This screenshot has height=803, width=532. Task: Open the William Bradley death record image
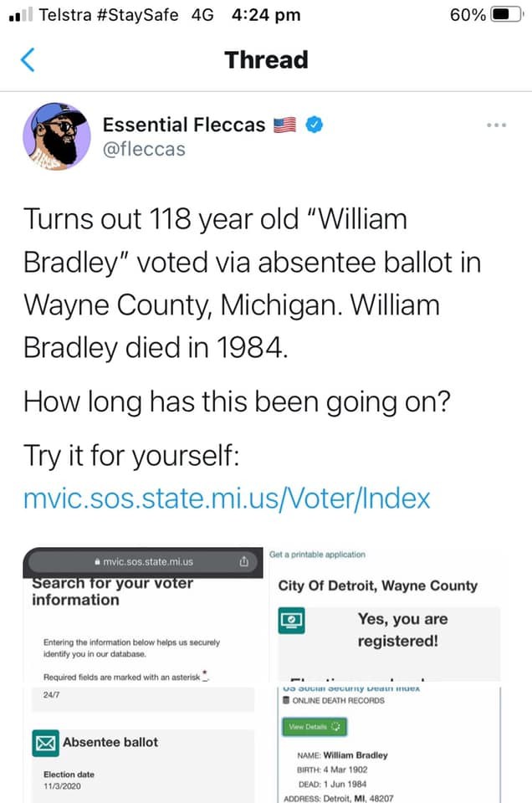pyautogui.click(x=388, y=744)
